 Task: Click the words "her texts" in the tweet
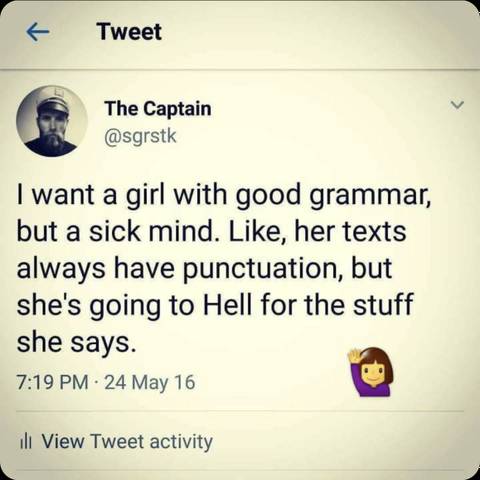[350, 232]
